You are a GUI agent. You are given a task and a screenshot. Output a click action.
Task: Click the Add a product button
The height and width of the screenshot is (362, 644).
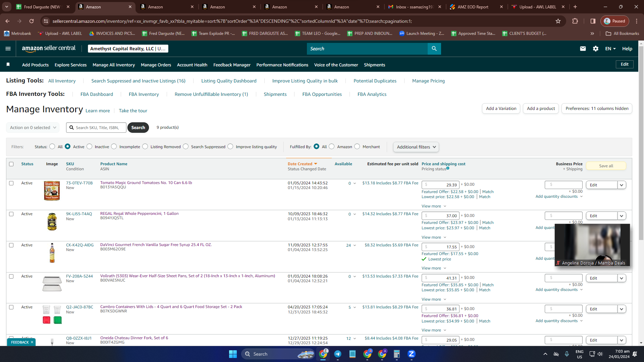coord(541,108)
